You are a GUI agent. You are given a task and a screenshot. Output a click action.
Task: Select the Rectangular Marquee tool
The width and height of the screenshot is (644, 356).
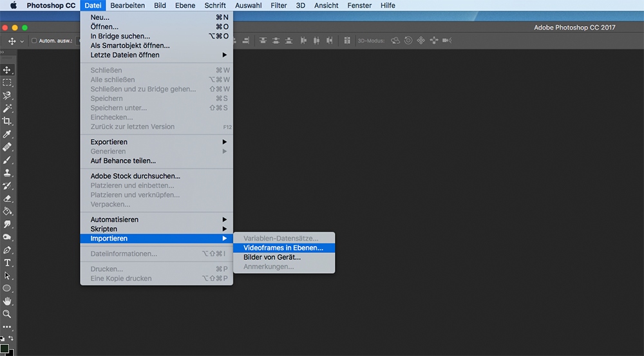7,82
